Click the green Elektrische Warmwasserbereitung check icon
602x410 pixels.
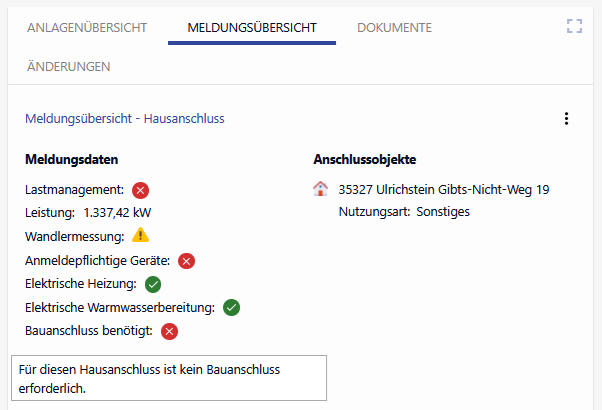(x=232, y=307)
